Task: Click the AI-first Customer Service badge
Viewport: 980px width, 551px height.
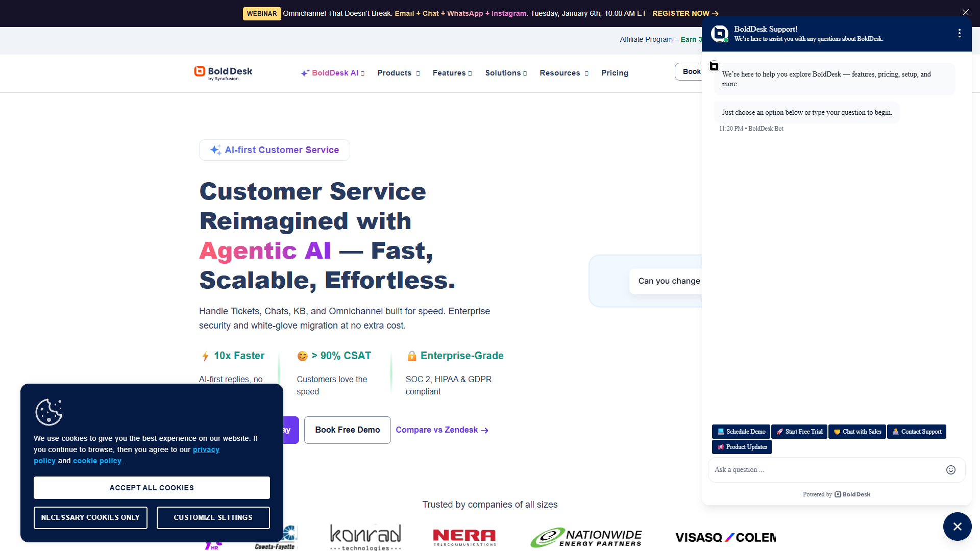Action: click(x=275, y=150)
